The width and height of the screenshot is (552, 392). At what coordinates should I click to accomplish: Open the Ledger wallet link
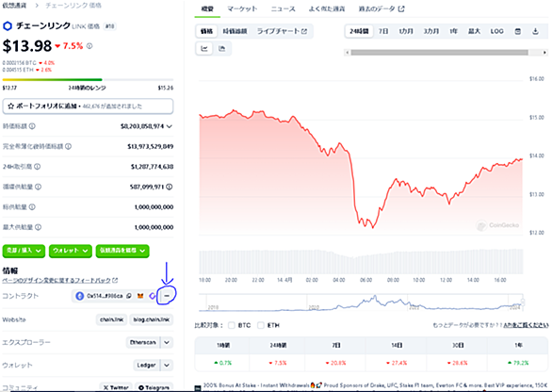pos(146,366)
